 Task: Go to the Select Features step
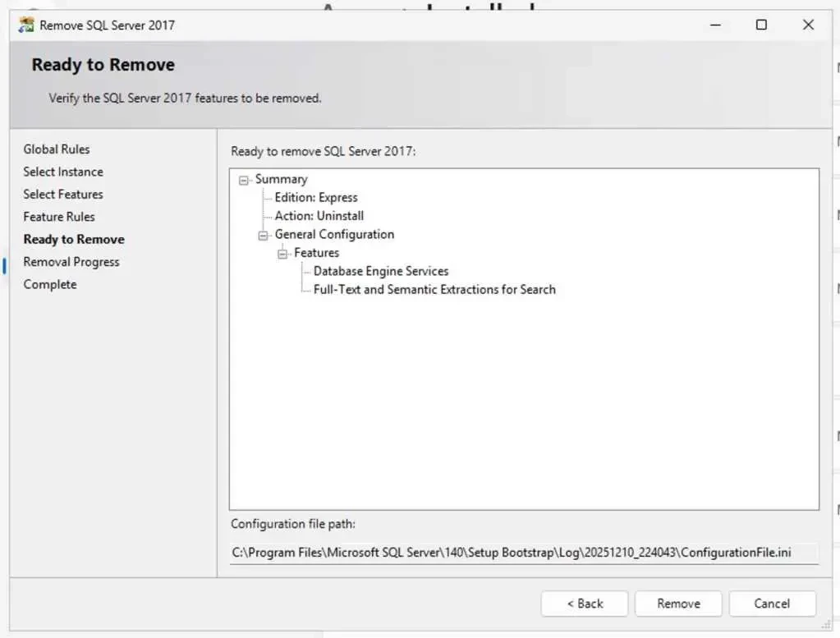click(63, 194)
